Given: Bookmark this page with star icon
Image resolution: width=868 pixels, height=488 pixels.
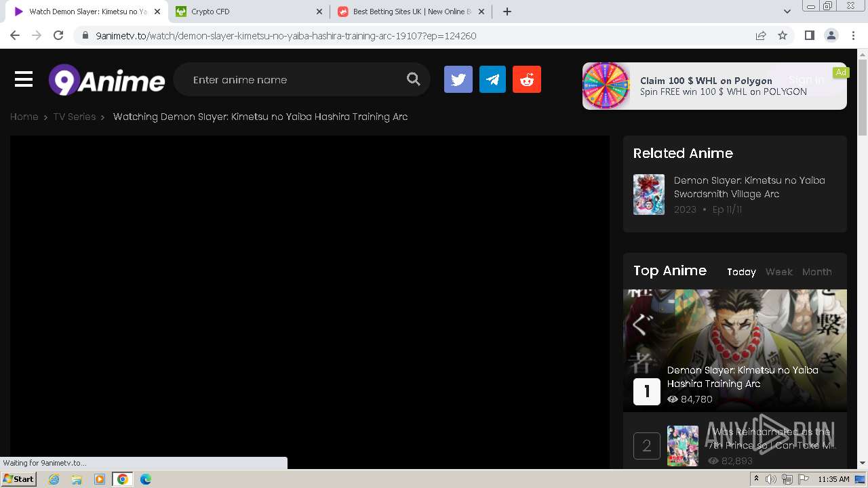Looking at the screenshot, I should pyautogui.click(x=783, y=35).
